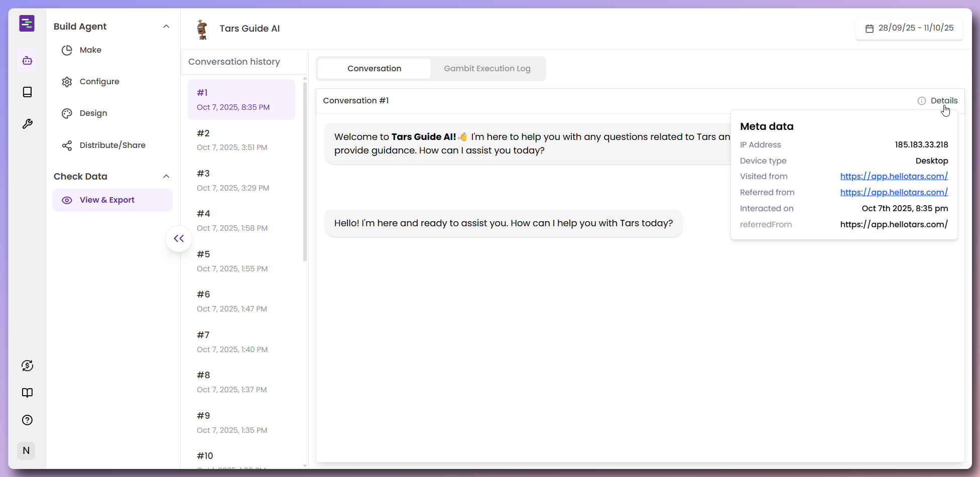The image size is (980, 477).
Task: Select conversation #3 Oct 7, 3:29 PM
Action: (x=241, y=181)
